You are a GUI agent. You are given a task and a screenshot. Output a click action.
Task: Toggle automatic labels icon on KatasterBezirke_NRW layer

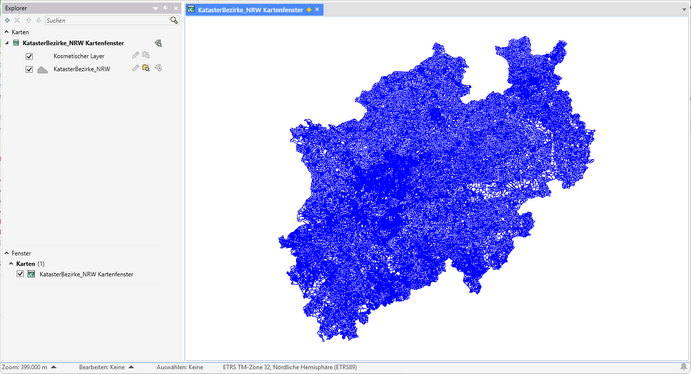click(x=158, y=68)
